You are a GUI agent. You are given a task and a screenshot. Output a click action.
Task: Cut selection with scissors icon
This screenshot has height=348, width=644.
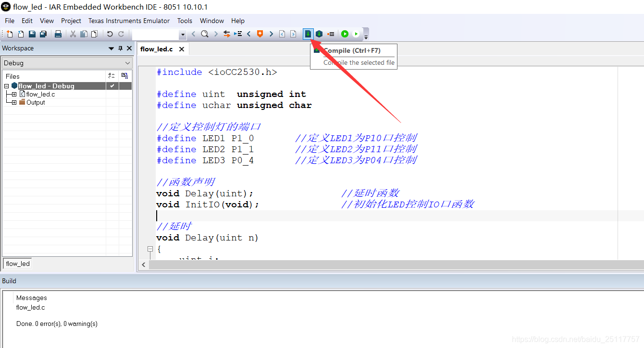coord(73,34)
